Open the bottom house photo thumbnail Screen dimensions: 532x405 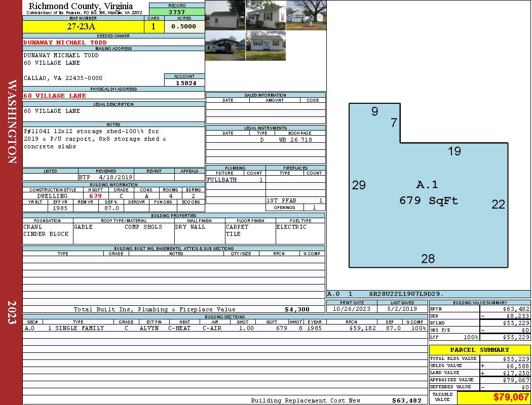265,46
